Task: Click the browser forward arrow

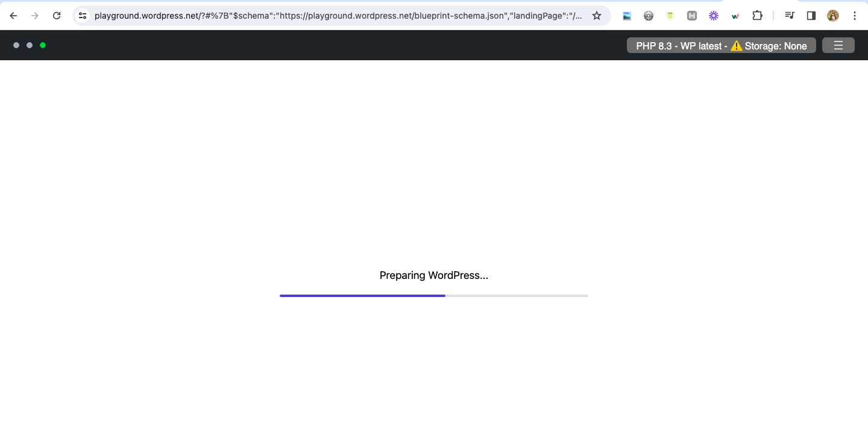Action: tap(35, 16)
